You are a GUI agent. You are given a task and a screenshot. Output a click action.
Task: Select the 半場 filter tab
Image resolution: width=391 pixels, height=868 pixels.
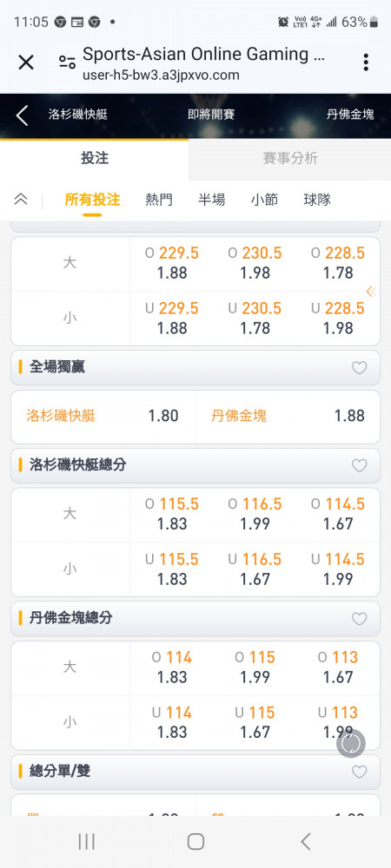click(211, 200)
